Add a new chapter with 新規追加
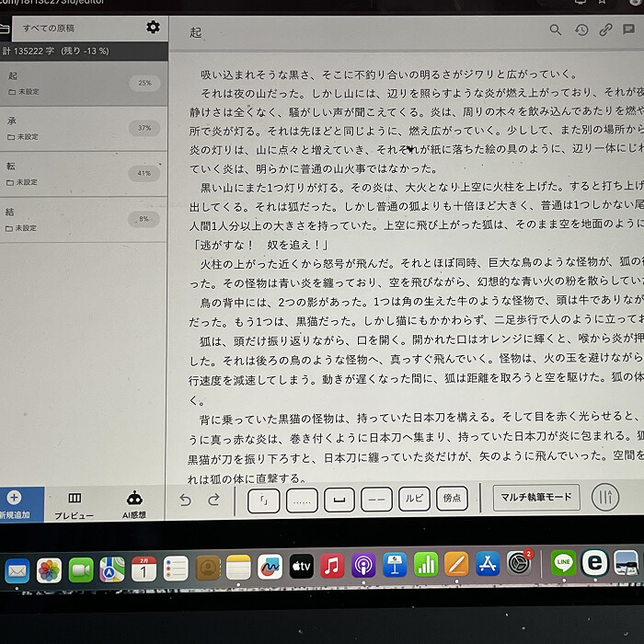The height and width of the screenshot is (644, 644). (x=15, y=504)
